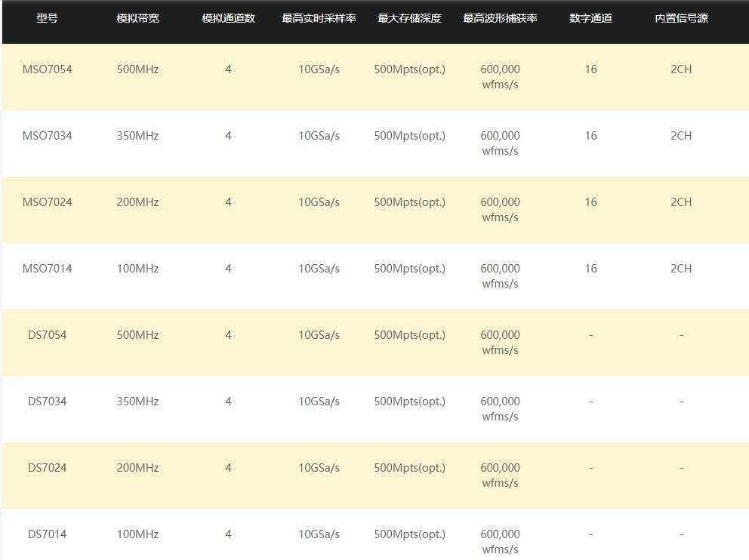Click 200MHz bandwidth in MSO7024 row
Image resolution: width=749 pixels, height=560 pixels.
137,202
